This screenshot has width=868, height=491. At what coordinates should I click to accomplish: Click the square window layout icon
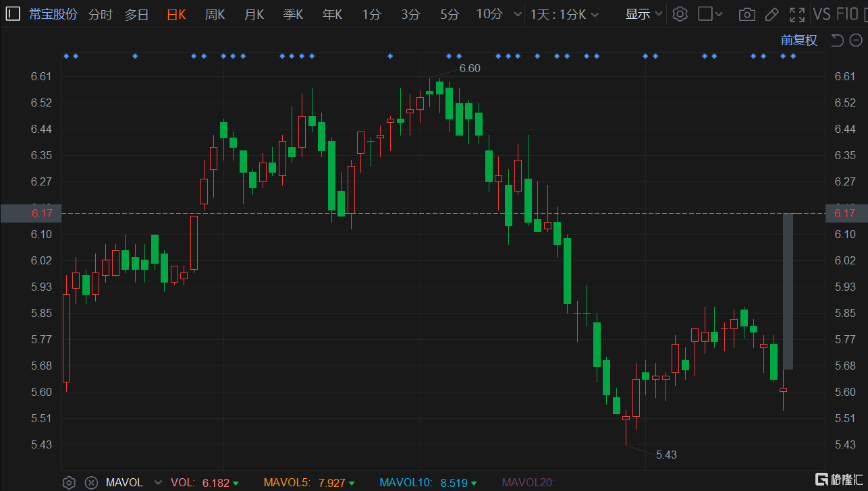tap(705, 14)
